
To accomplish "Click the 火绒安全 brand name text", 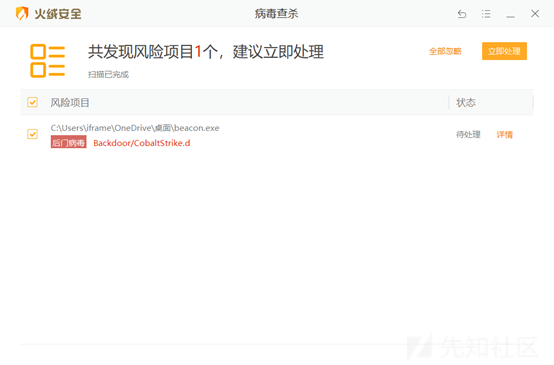I will pyautogui.click(x=58, y=14).
